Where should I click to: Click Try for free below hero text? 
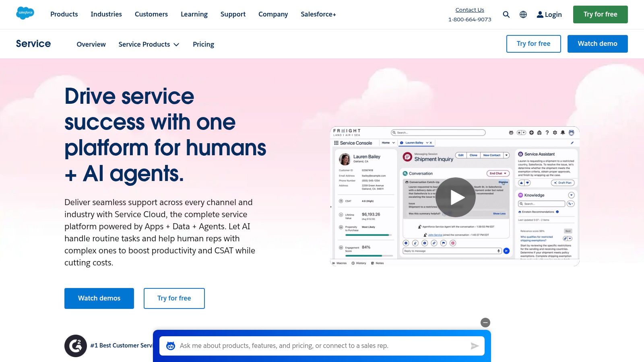pos(174,298)
